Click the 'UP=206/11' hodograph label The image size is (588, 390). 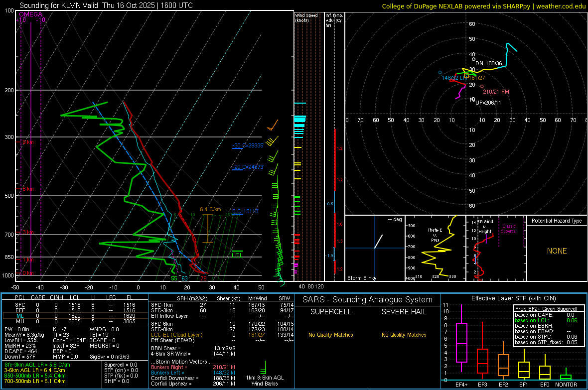[x=488, y=103]
